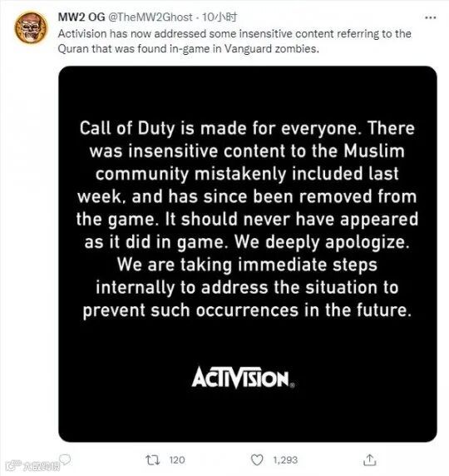Click the 'We deeply apologize' sentence
Screen dimensions: 449x476
(x=322, y=242)
